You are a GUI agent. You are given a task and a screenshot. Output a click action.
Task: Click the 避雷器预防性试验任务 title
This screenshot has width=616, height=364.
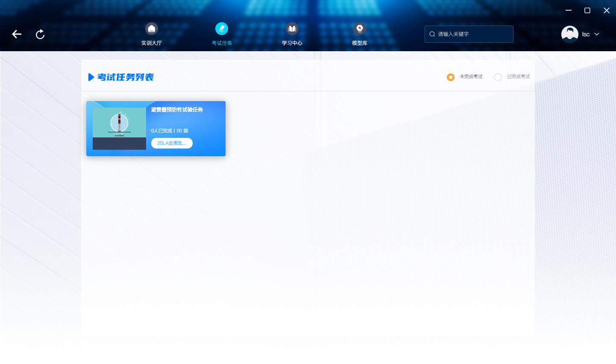tap(177, 110)
